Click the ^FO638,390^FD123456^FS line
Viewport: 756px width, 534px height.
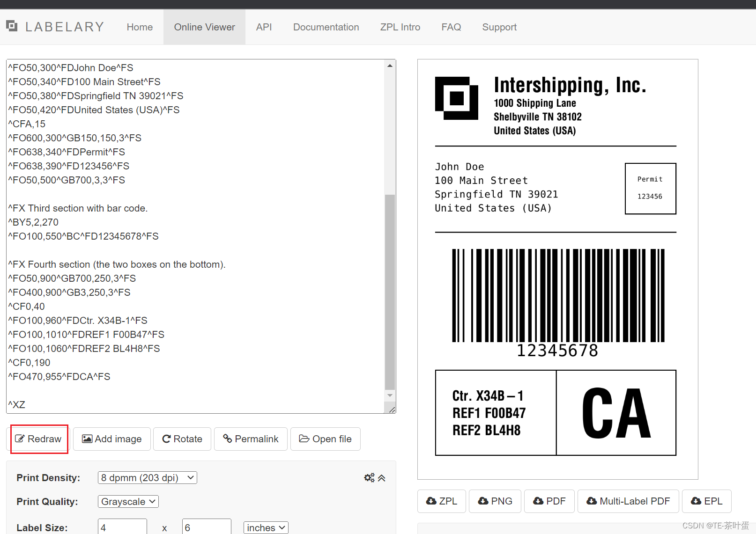69,166
